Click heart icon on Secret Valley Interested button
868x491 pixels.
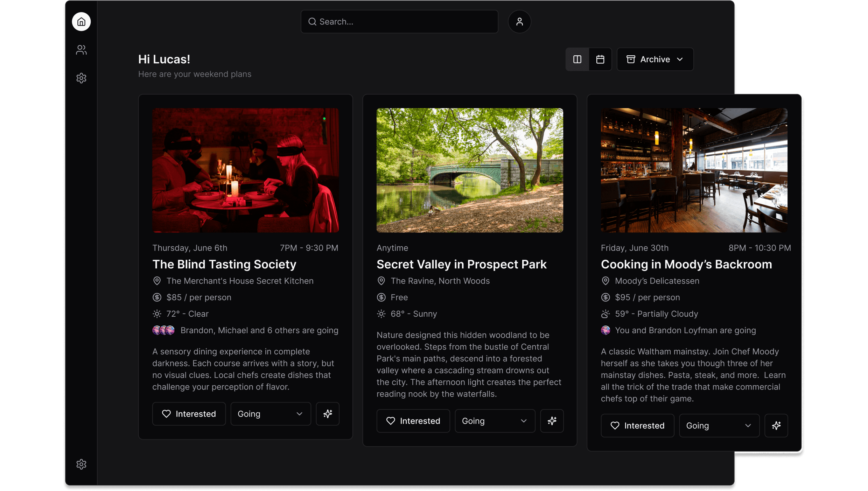[391, 421]
